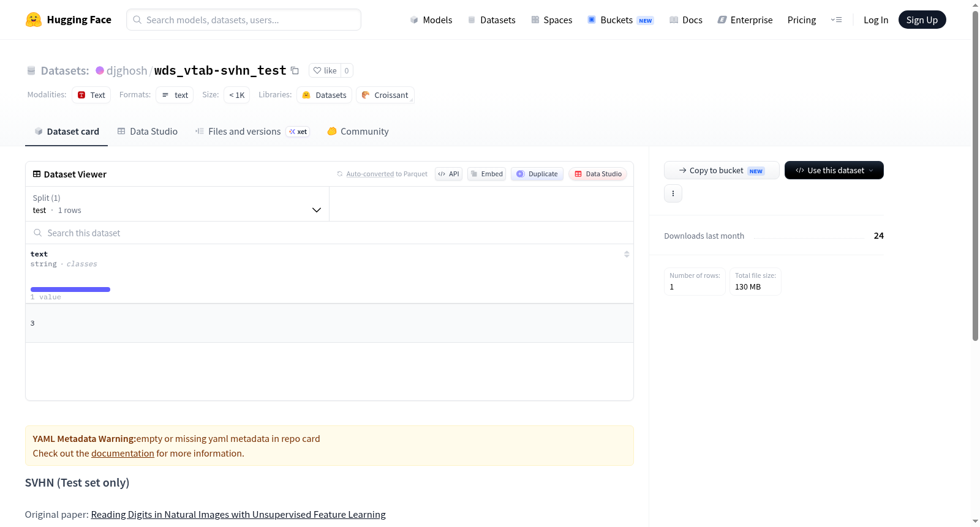The width and height of the screenshot is (980, 527).
Task: Open the Files and versions tab
Action: click(252, 131)
